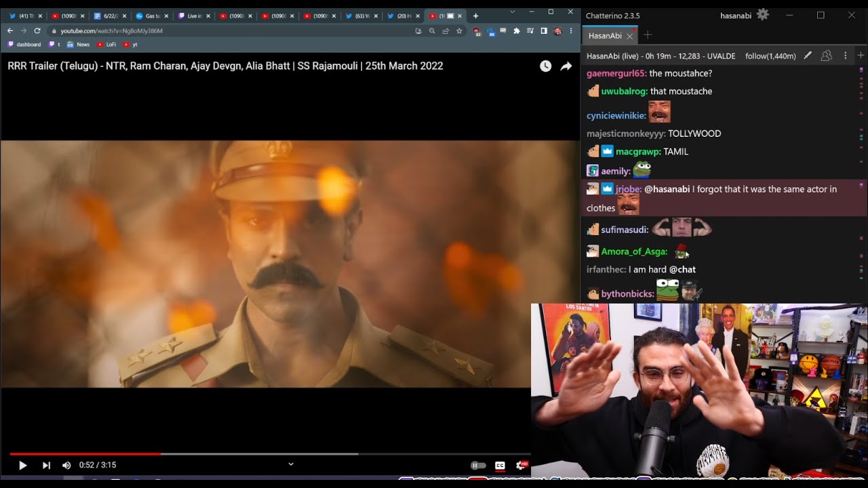
Task: Open the chat bubble extension icon
Action: pos(504,30)
